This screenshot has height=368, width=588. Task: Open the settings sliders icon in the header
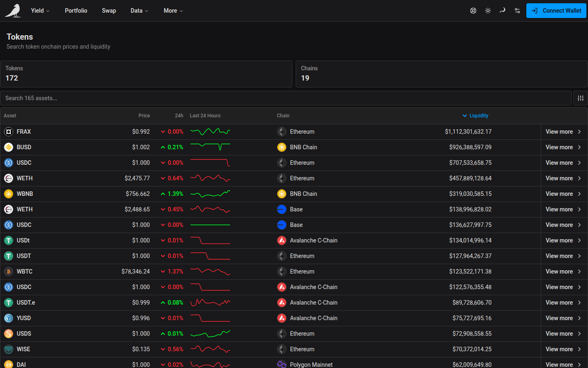[x=517, y=11]
